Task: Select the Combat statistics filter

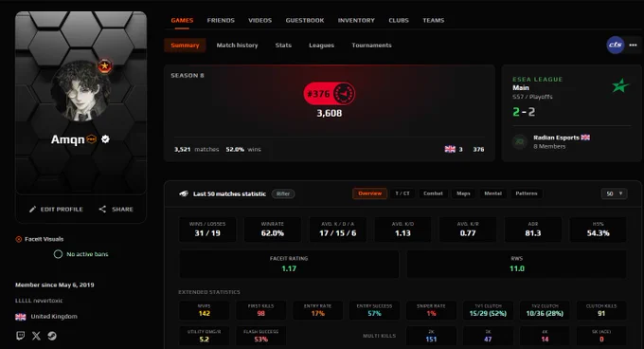Action: pyautogui.click(x=433, y=193)
